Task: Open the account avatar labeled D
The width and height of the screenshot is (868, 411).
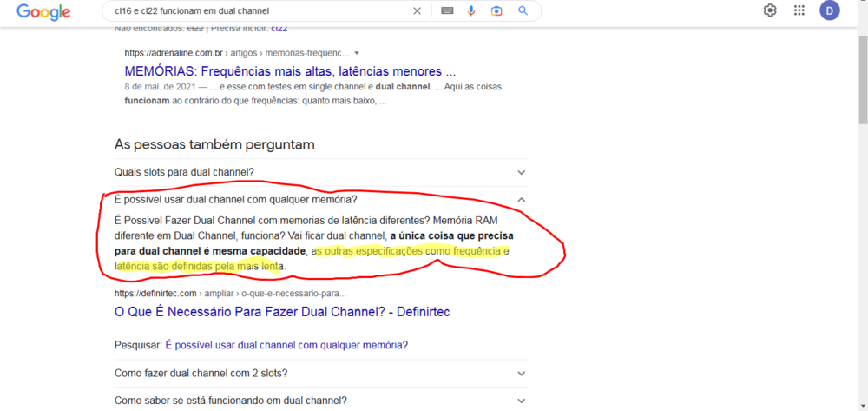Action: [830, 10]
